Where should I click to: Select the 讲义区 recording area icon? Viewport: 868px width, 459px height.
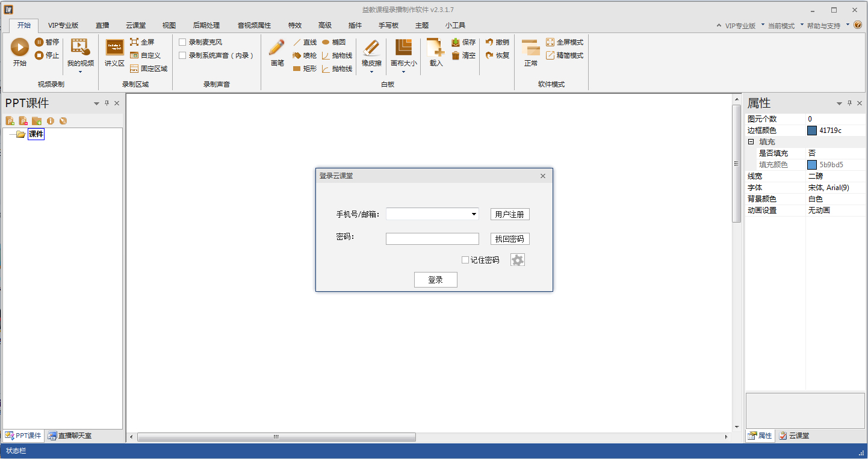point(114,48)
